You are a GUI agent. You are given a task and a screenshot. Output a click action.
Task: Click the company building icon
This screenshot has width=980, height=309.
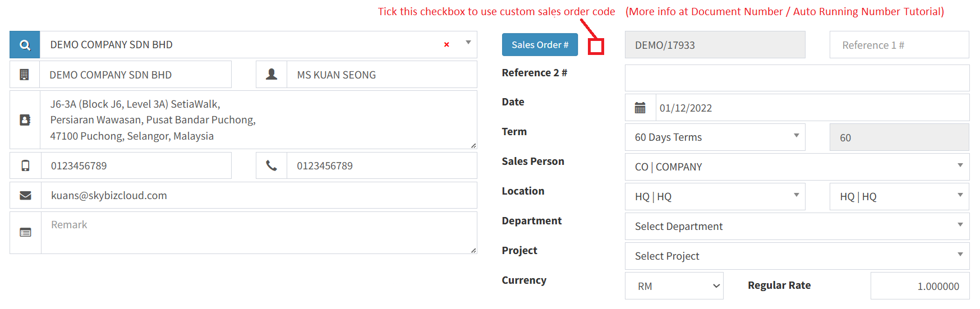click(x=24, y=75)
